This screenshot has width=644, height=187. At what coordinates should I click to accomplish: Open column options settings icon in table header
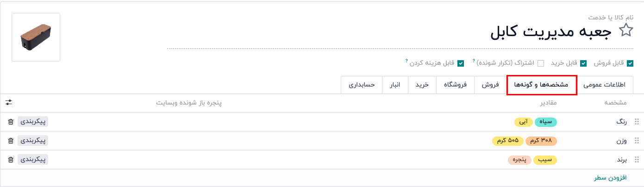coord(9,102)
